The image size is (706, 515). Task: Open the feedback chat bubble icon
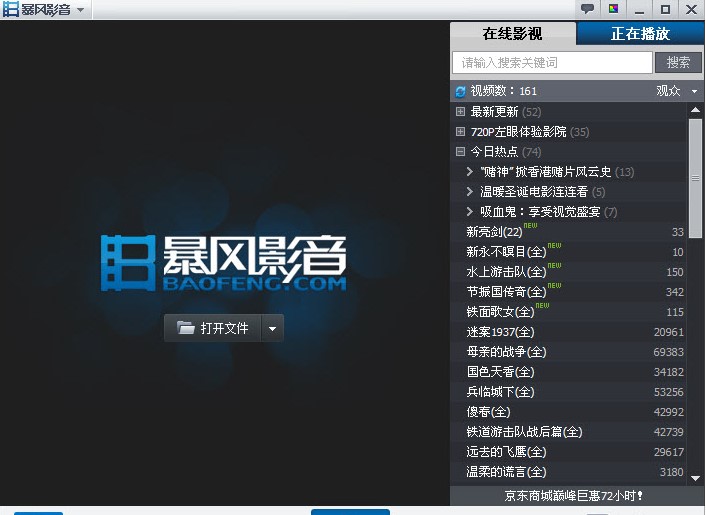pyautogui.click(x=587, y=9)
